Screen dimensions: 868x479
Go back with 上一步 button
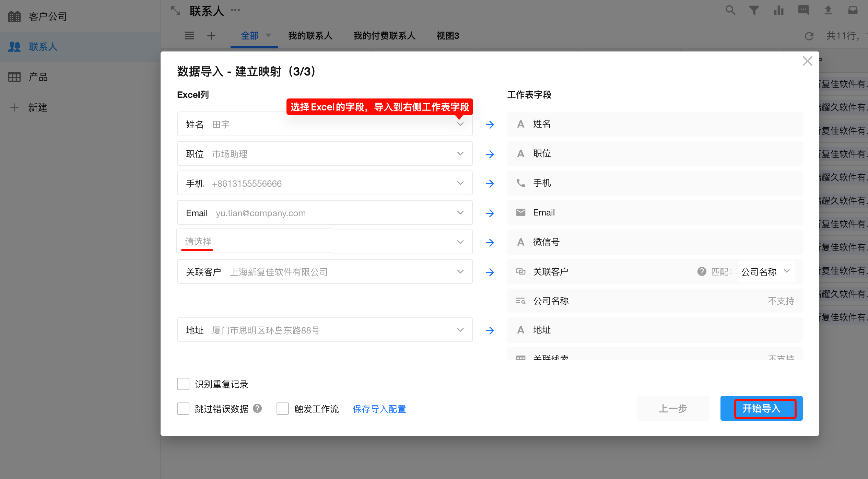(673, 408)
